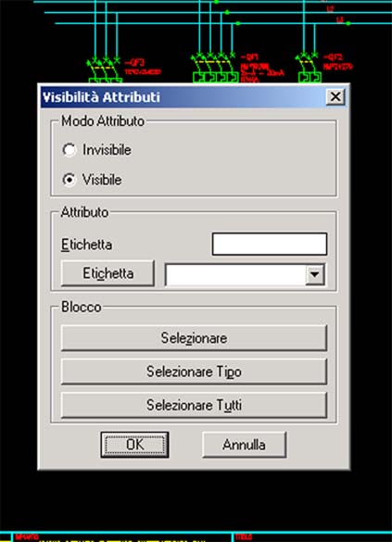Screen dimensions: 392x542
Task: Click the Selezionare block button
Action: click(194, 338)
